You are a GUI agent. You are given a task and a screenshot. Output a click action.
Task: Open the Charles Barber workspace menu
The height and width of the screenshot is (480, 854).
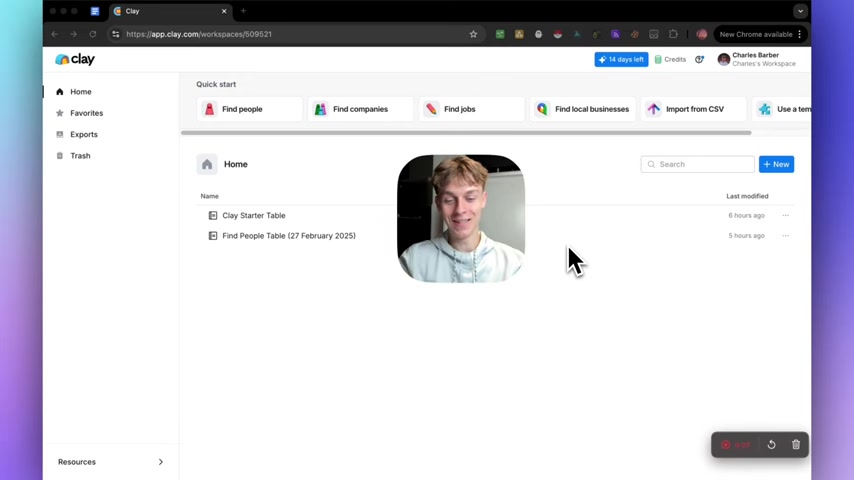click(x=757, y=59)
